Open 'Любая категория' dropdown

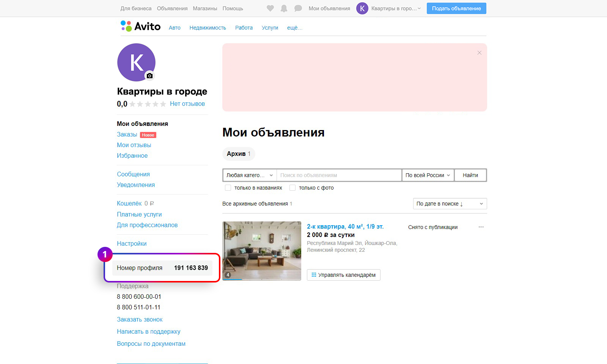coord(250,175)
